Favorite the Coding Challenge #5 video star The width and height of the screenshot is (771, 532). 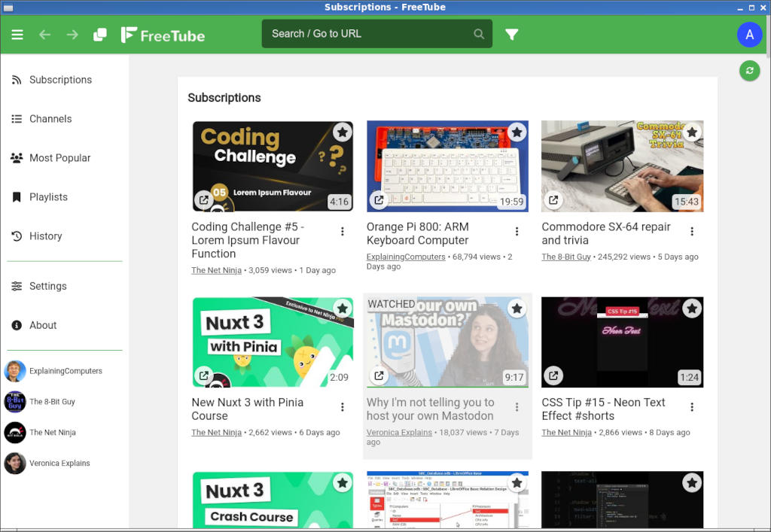pos(343,132)
